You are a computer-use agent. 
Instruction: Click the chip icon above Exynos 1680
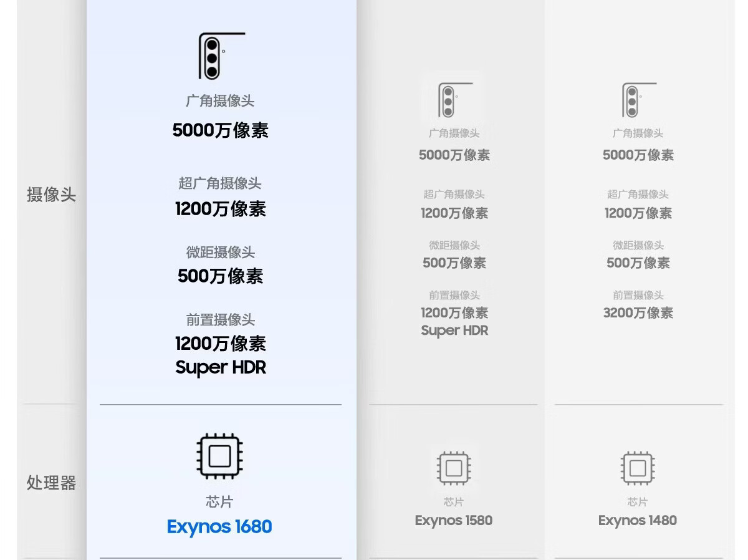(219, 456)
